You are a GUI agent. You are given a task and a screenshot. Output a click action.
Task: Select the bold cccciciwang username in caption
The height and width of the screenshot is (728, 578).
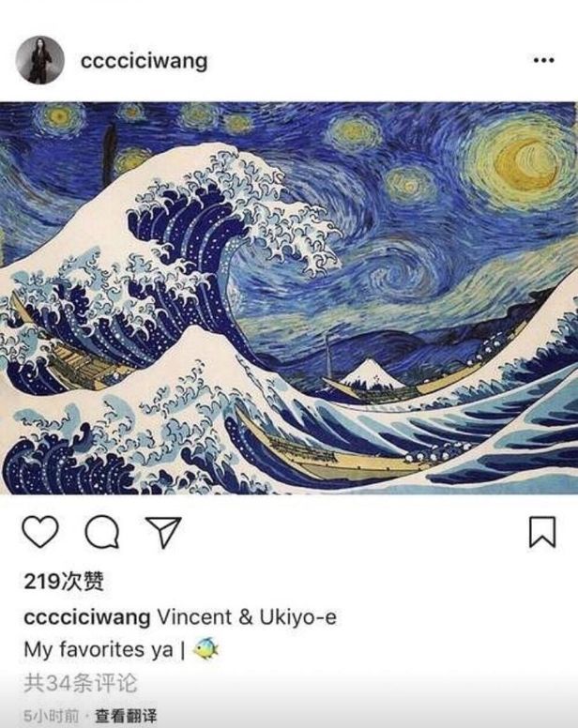point(87,617)
